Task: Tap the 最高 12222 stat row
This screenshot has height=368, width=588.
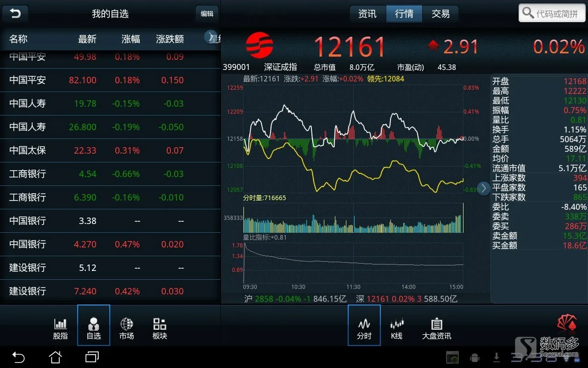Action: (x=539, y=91)
